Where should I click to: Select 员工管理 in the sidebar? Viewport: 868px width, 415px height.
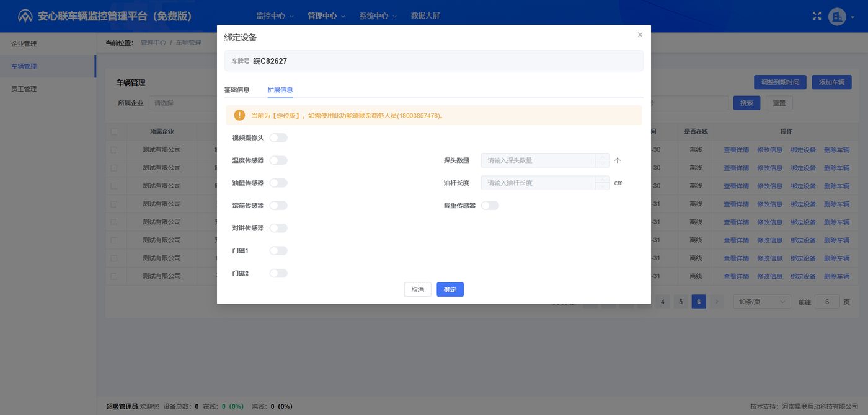tap(48, 89)
